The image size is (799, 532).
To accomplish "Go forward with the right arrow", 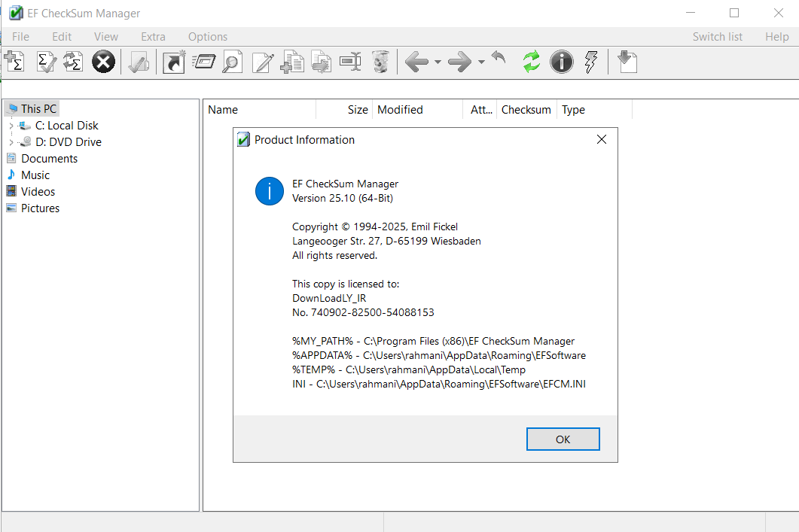I will click(459, 62).
